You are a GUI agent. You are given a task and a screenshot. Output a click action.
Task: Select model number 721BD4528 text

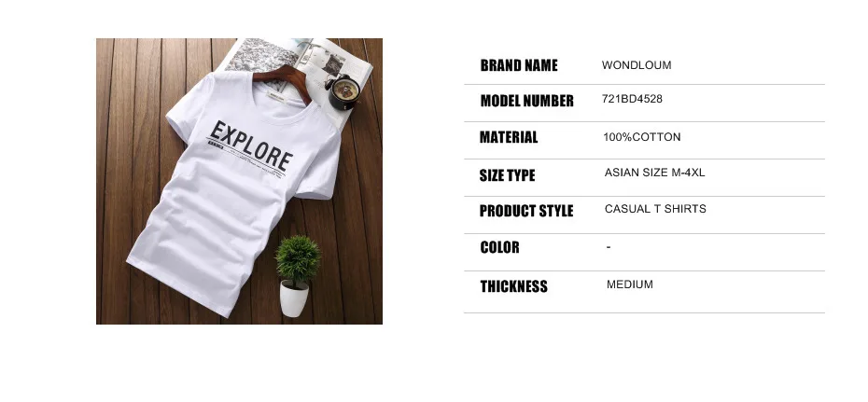(632, 99)
